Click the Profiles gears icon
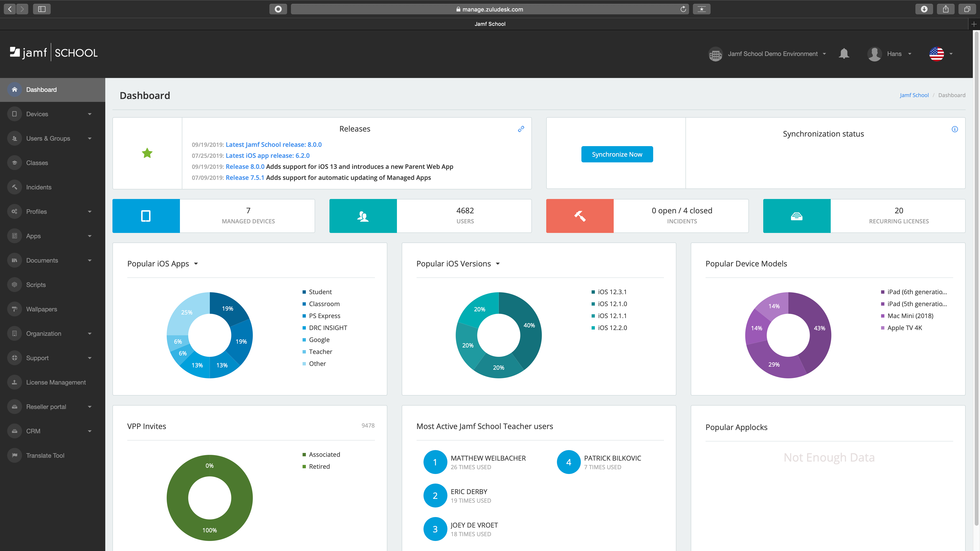The height and width of the screenshot is (551, 980). [14, 211]
